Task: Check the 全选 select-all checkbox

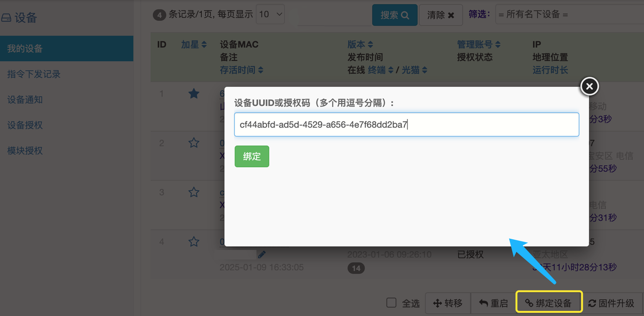Action: point(391,302)
